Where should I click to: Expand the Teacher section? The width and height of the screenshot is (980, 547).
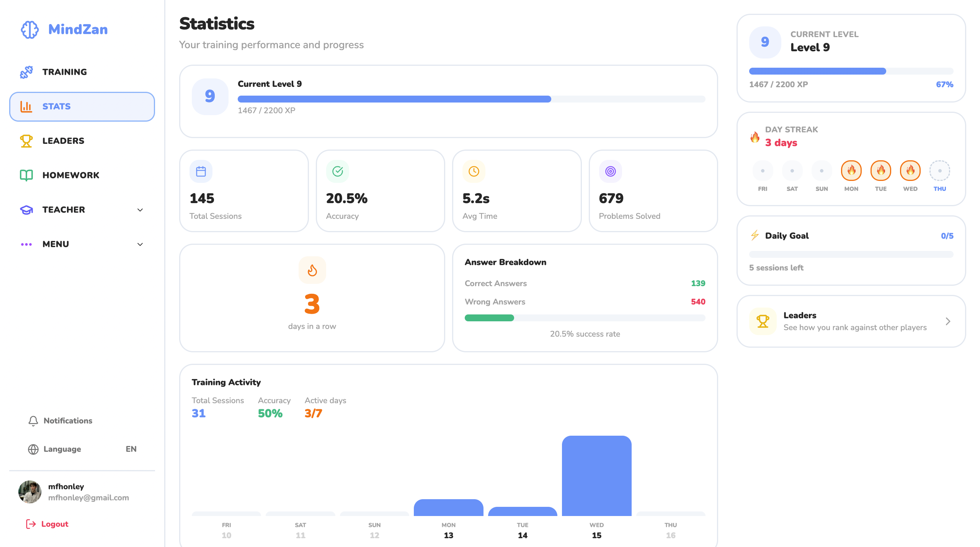click(x=140, y=210)
